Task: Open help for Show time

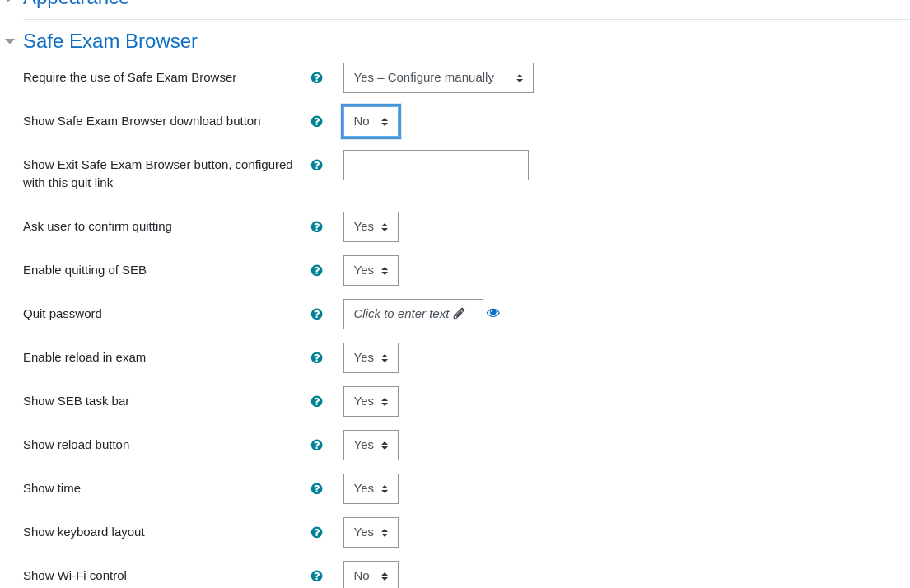Action: [x=316, y=488]
